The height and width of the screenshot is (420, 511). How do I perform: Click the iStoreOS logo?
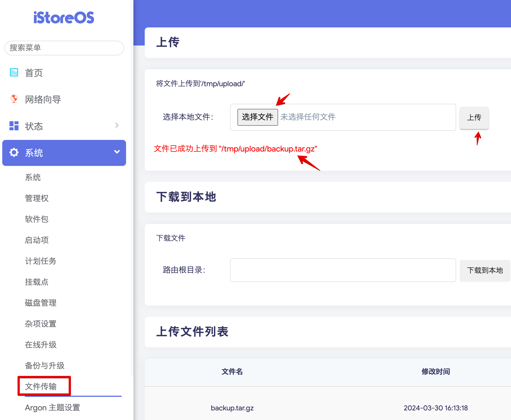click(x=64, y=18)
